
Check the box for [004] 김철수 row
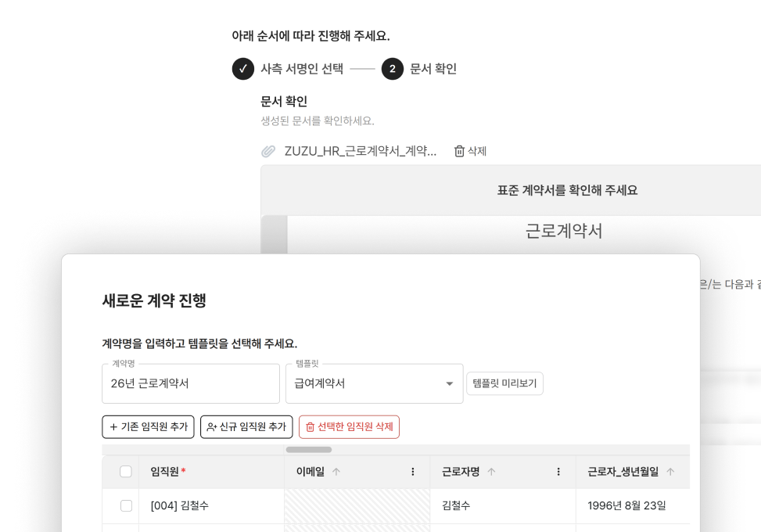click(126, 505)
